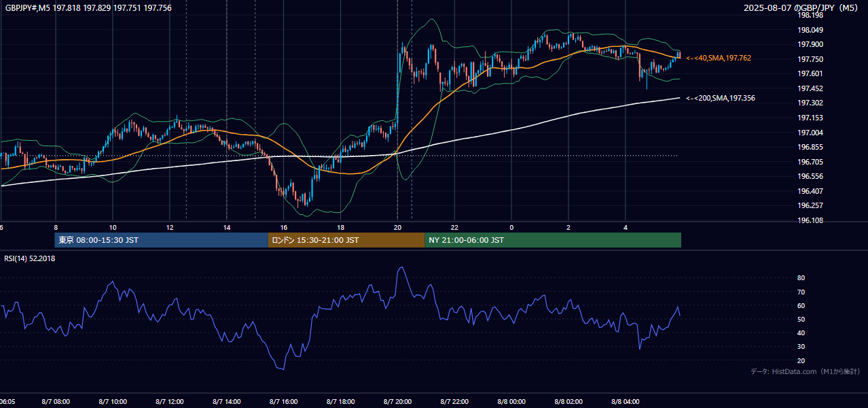Click RSI scale value 70

click(x=801, y=292)
